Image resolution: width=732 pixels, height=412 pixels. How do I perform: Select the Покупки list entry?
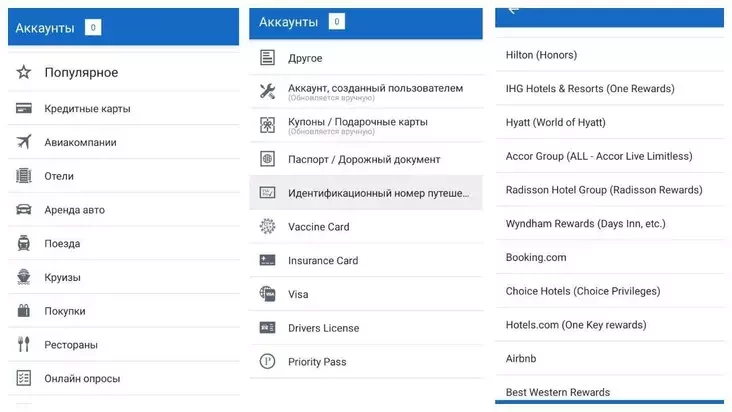(x=124, y=311)
